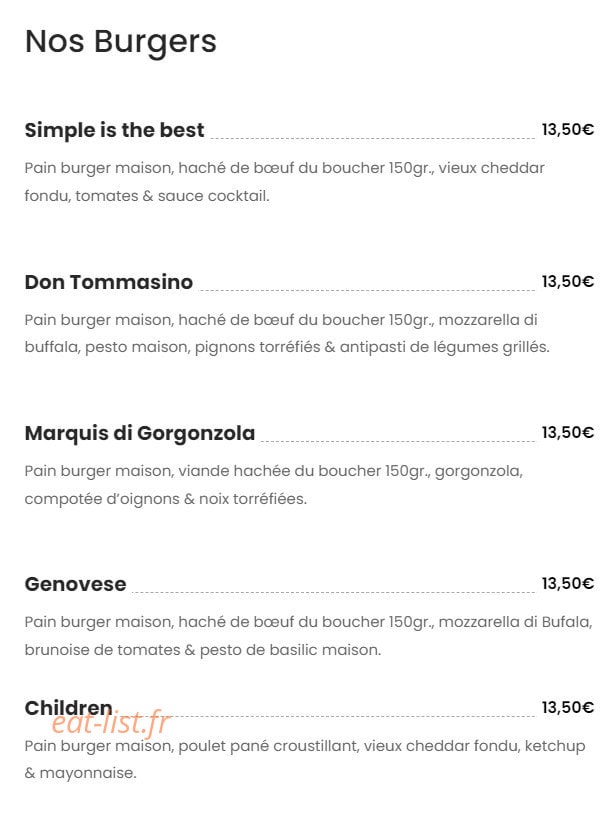The width and height of the screenshot is (614, 826).
Task: Click the Children burger price 13,50€
Action: pyautogui.click(x=568, y=707)
